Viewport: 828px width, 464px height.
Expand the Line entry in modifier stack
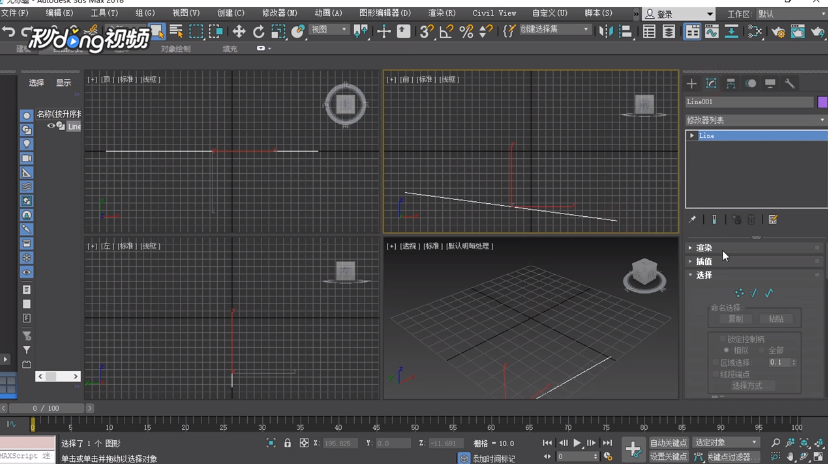pyautogui.click(x=692, y=136)
